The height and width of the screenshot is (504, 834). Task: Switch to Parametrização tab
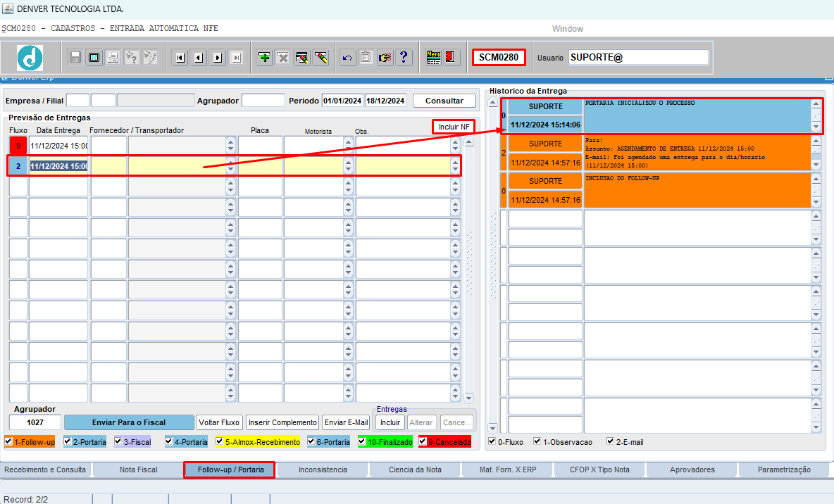[785, 470]
